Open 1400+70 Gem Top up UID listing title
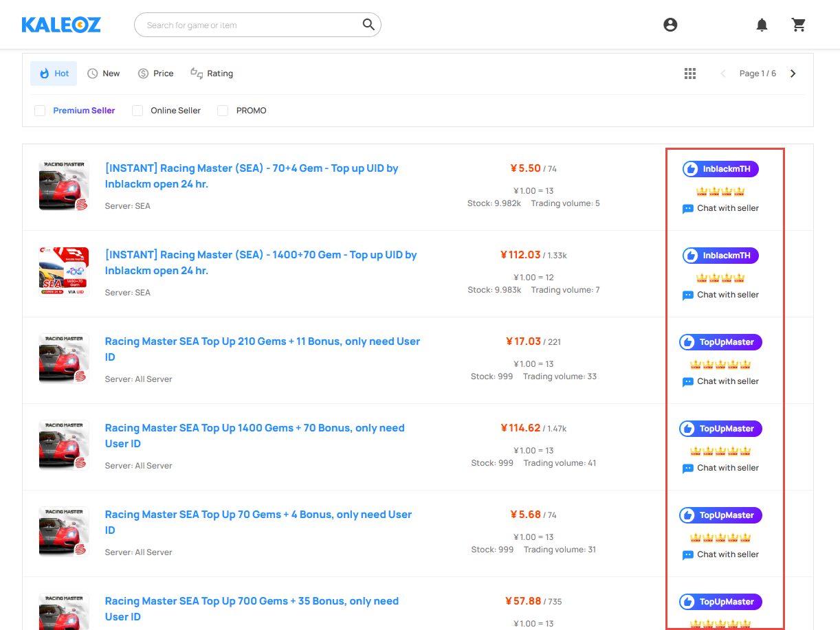 pos(261,262)
